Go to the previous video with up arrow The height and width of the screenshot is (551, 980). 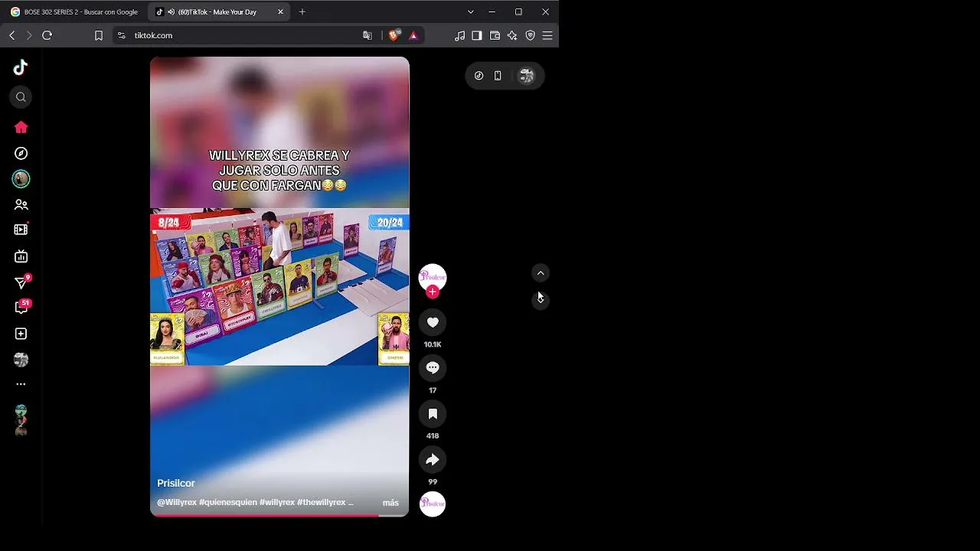tap(541, 273)
